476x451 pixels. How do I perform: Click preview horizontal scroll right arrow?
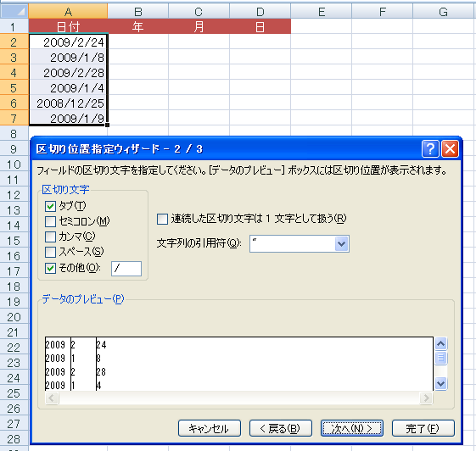pyautogui.click(x=426, y=398)
